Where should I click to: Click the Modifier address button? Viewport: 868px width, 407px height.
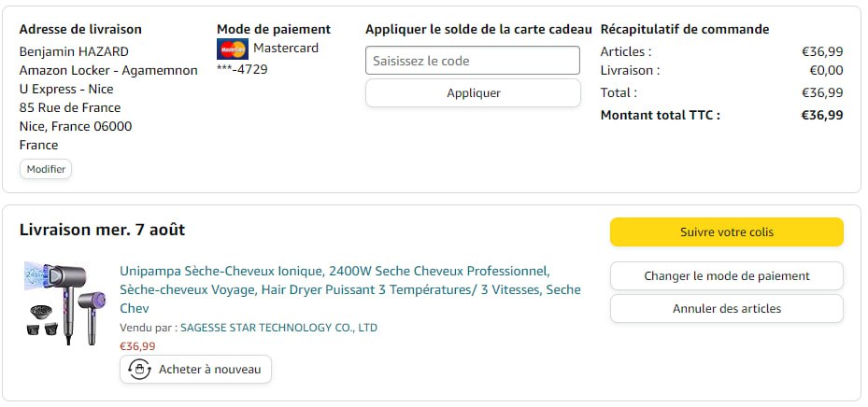[46, 169]
